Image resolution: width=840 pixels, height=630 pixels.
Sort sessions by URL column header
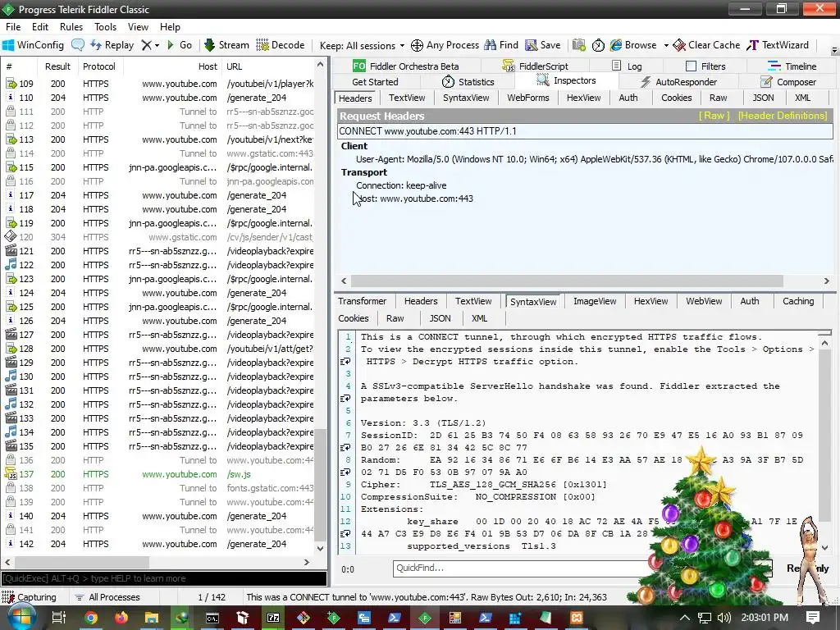pyautogui.click(x=268, y=66)
